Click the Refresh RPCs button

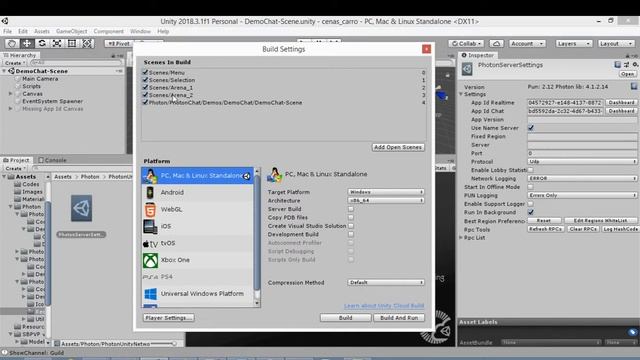[x=545, y=229]
